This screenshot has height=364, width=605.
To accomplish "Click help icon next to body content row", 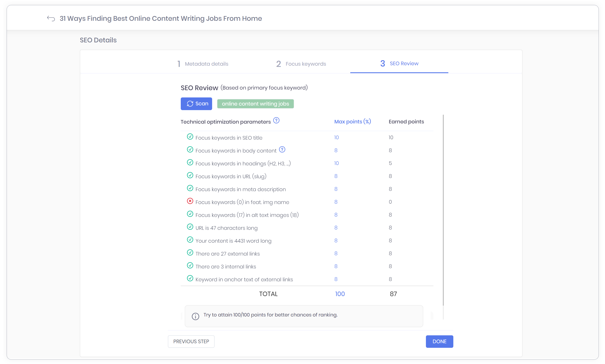I will [x=282, y=150].
